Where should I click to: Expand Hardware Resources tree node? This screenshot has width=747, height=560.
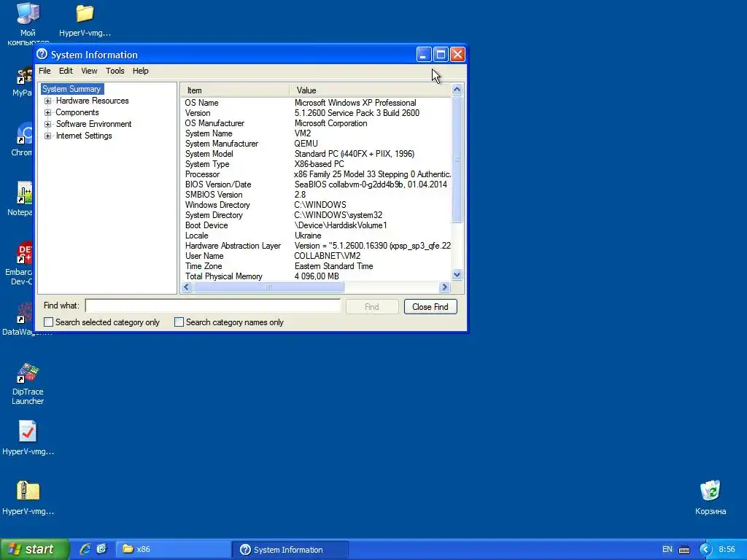(47, 101)
